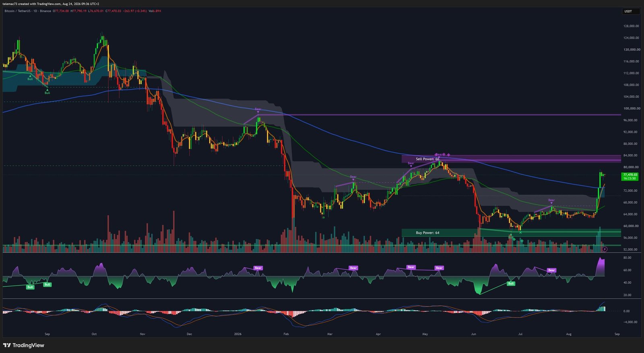Image resolution: width=644 pixels, height=353 pixels.
Task: Click the 120,000.00 price axis label
Action: click(x=631, y=50)
